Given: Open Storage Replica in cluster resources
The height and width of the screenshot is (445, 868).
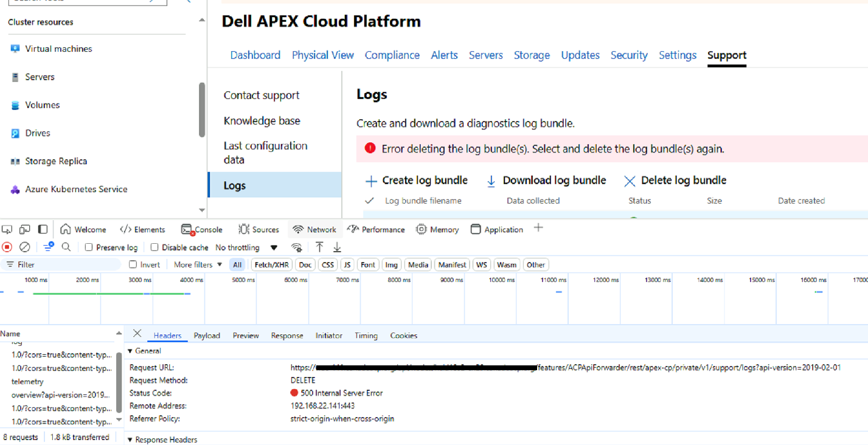Looking at the screenshot, I should click(56, 161).
